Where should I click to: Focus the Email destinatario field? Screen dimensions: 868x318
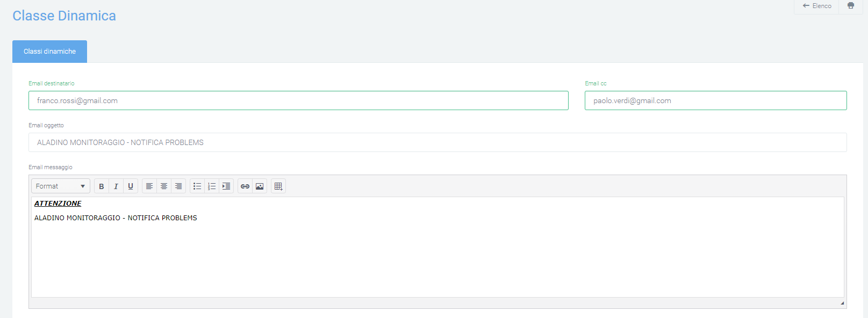[298, 100]
